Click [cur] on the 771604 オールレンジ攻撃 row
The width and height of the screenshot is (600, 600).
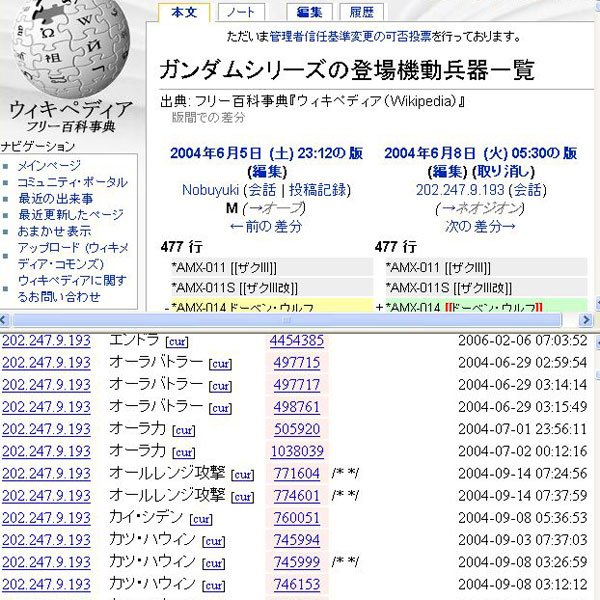(243, 474)
